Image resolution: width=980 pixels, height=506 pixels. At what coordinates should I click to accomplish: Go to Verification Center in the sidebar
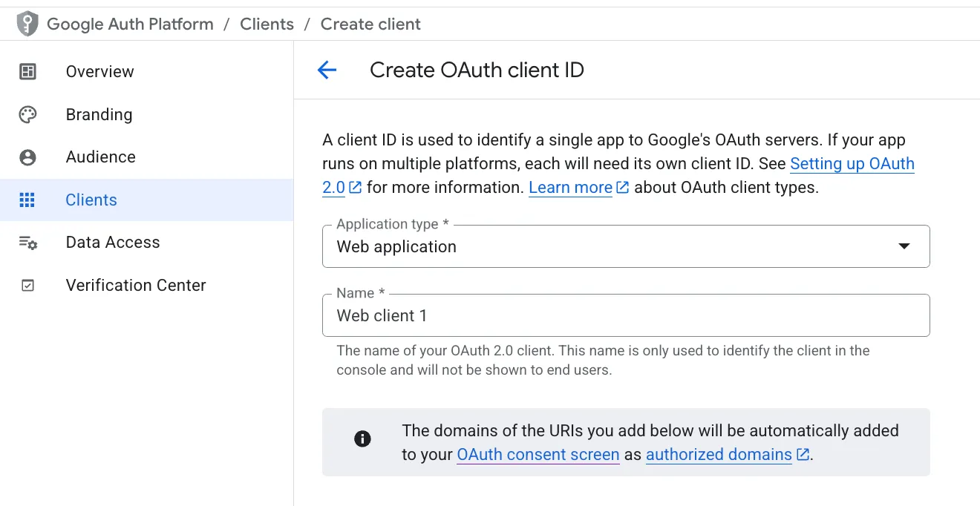[x=135, y=286]
